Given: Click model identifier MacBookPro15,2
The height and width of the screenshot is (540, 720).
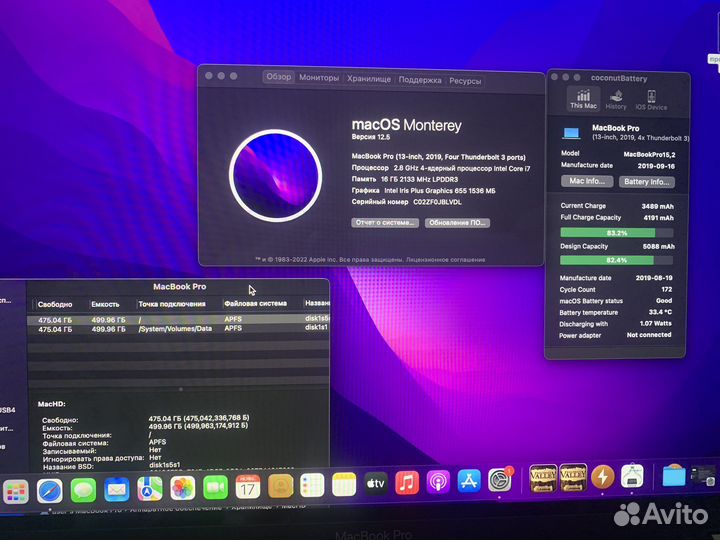Looking at the screenshot, I should coord(649,154).
